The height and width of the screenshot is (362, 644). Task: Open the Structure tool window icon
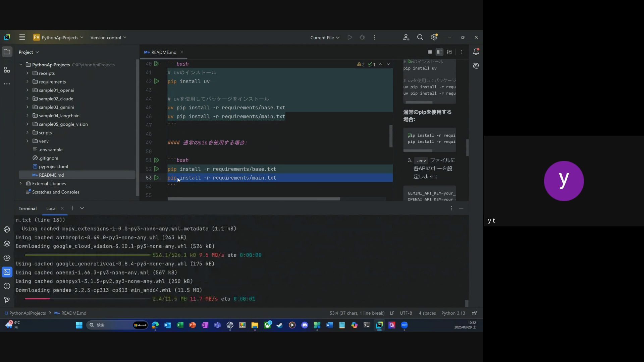click(x=7, y=70)
